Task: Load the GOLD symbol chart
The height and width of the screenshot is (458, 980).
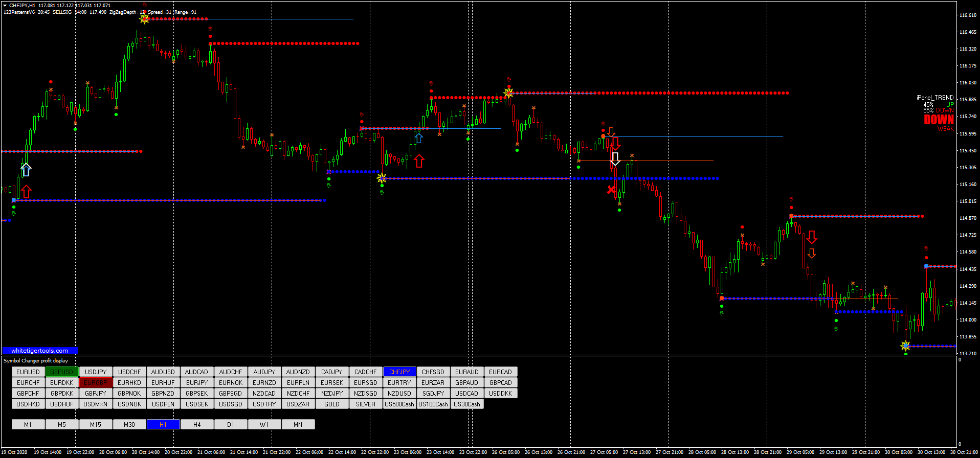Action: pyautogui.click(x=332, y=404)
